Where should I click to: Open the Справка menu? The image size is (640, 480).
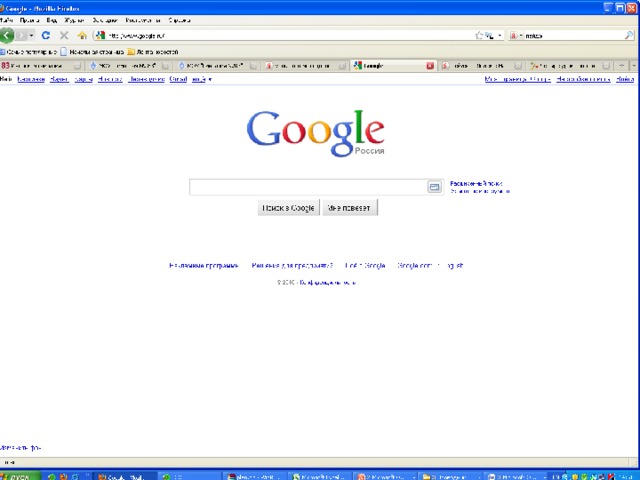179,20
